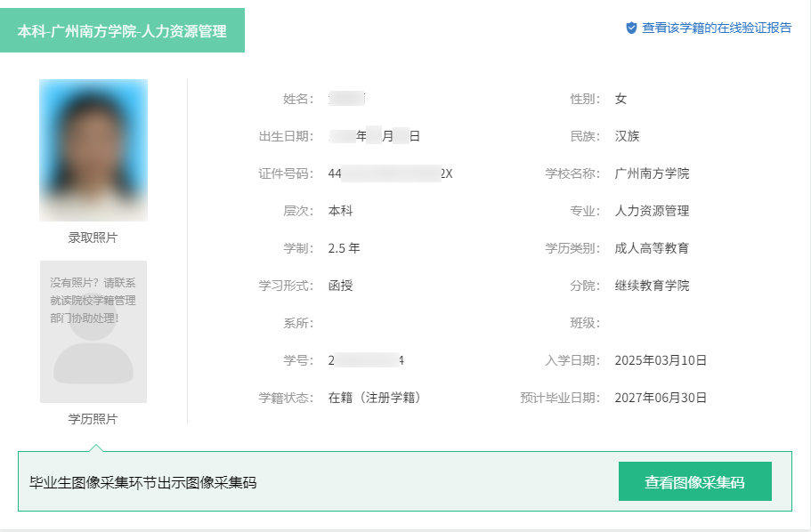Click the 学籍状态 field label

(x=286, y=398)
